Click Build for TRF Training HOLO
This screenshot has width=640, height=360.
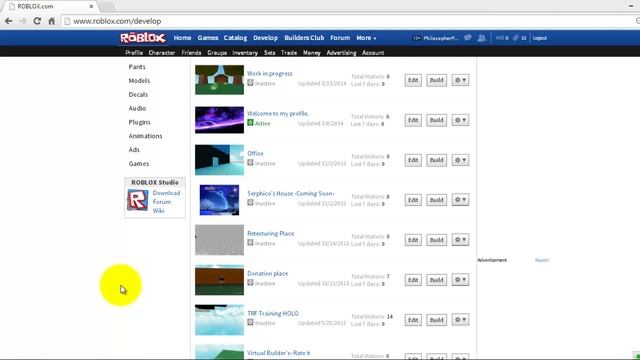point(436,320)
